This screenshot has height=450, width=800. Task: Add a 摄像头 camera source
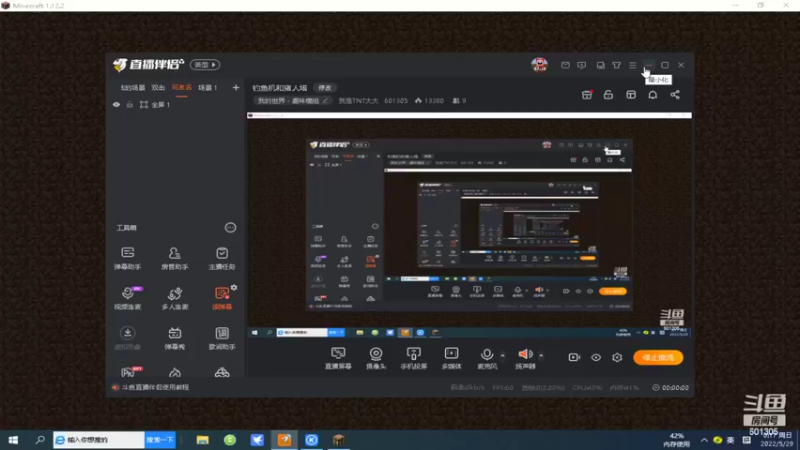[376, 358]
